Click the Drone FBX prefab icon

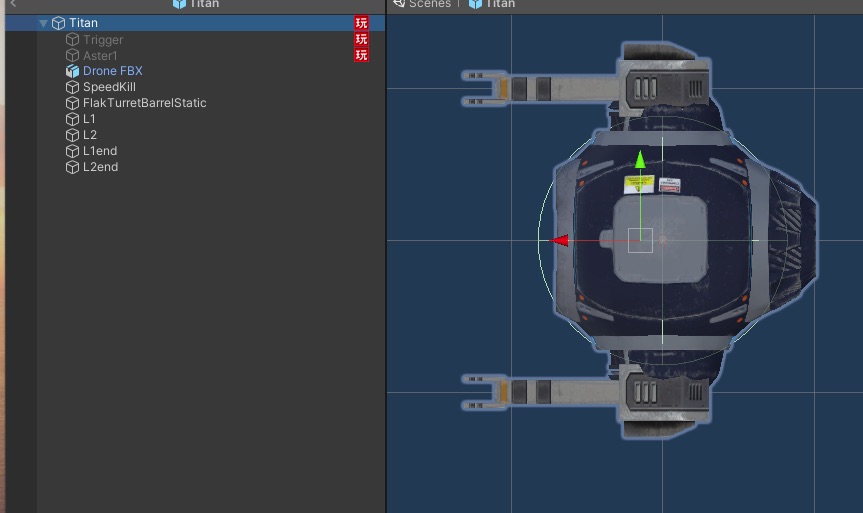(x=72, y=71)
